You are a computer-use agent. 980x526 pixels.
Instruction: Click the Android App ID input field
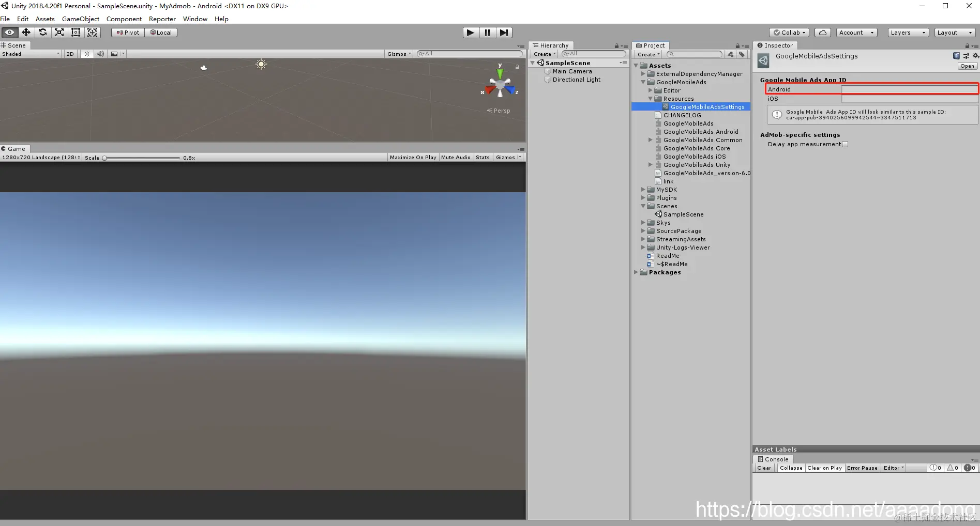coord(910,89)
